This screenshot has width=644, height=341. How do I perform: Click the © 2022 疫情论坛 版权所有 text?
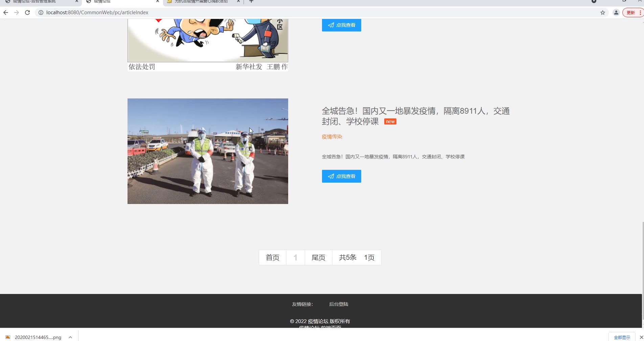[320, 321]
